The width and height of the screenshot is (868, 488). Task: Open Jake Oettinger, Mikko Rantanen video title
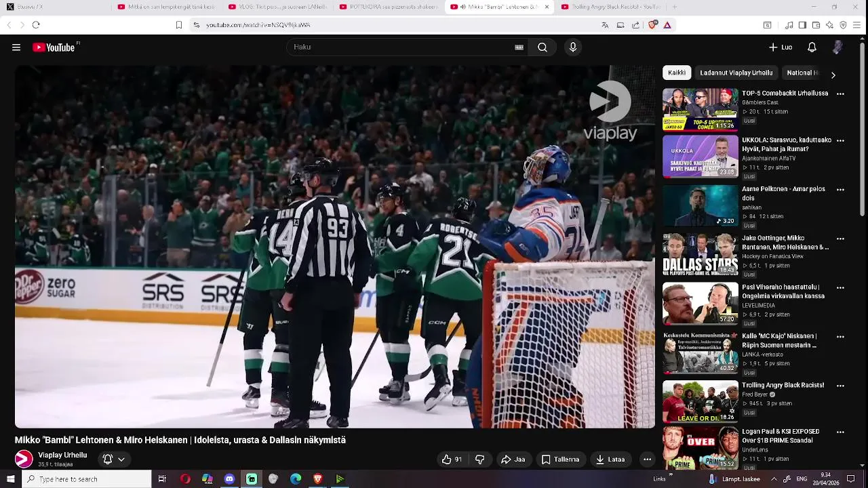tap(785, 243)
